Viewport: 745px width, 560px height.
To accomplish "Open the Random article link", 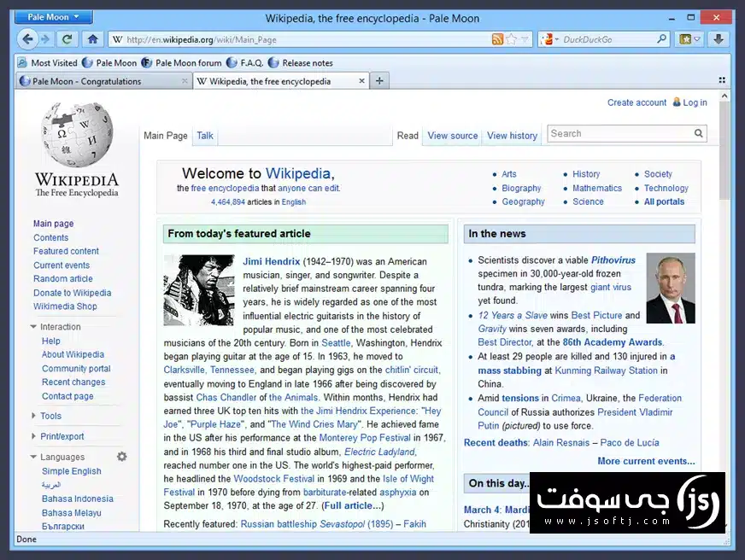I will pos(62,278).
